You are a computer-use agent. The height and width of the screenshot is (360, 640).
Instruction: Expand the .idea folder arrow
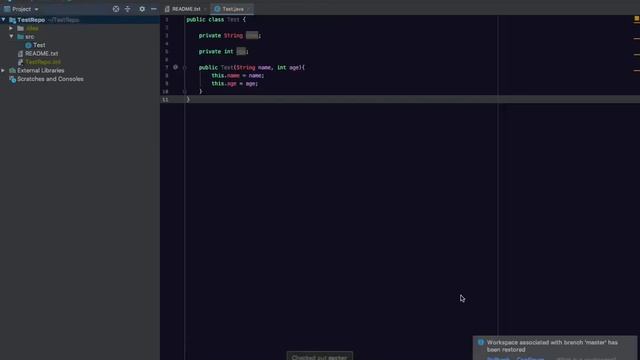(11, 28)
